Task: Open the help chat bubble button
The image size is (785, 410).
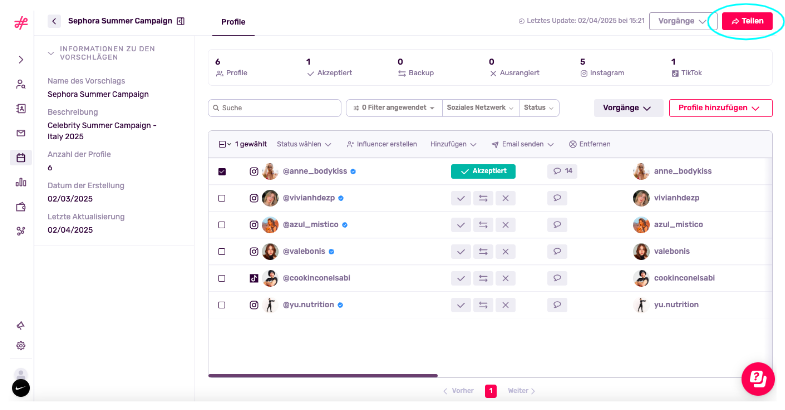Action: tap(758, 379)
